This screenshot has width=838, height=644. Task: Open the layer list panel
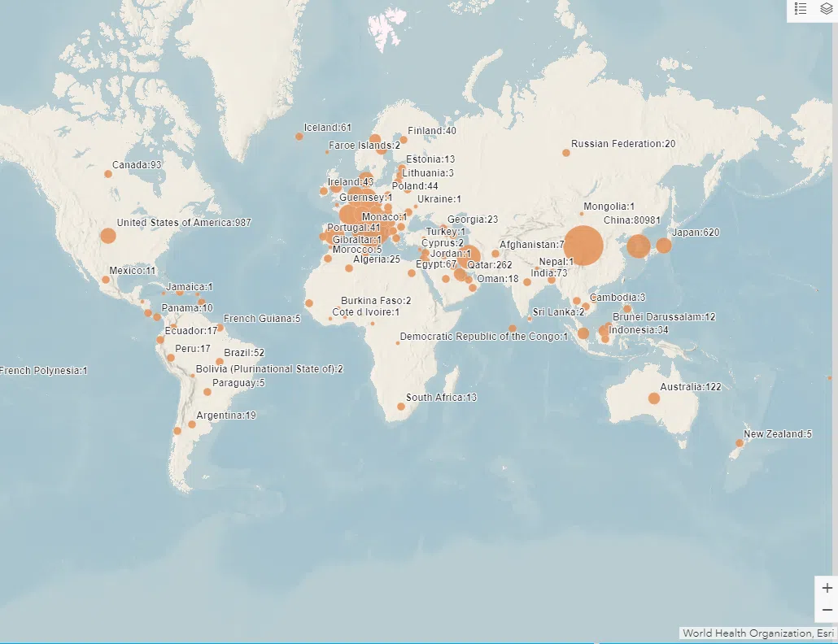coord(826,9)
